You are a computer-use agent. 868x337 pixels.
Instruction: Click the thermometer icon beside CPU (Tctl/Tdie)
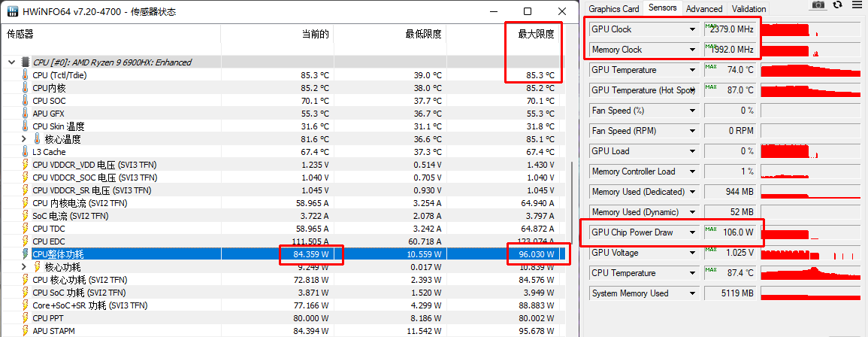coord(26,75)
